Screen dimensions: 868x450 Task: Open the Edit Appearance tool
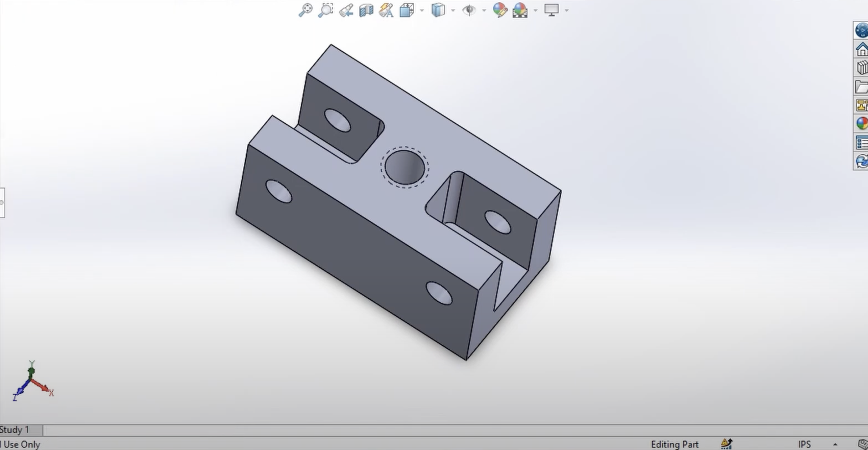499,11
